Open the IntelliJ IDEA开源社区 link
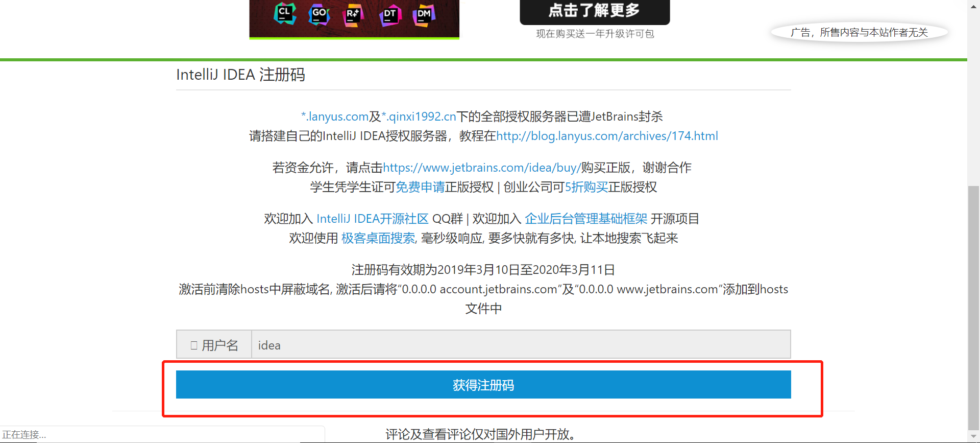 coord(373,219)
